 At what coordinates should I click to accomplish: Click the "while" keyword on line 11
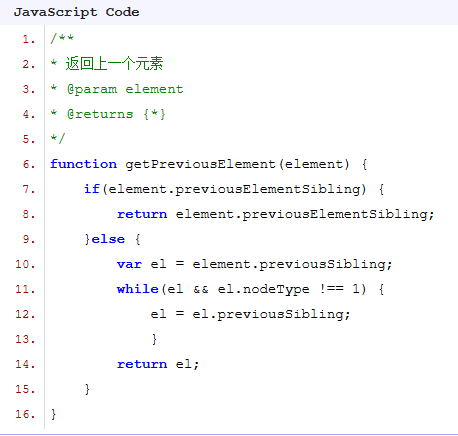pos(138,289)
